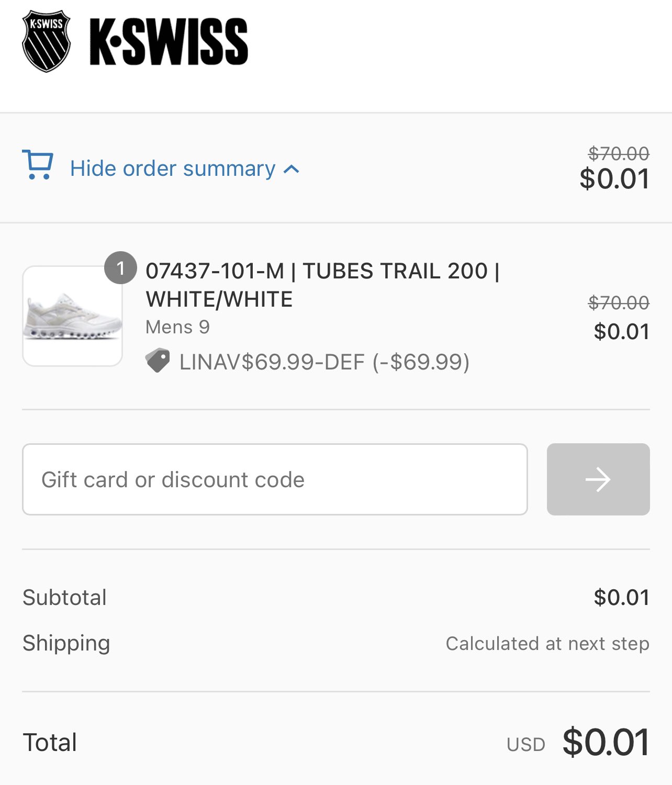Click the quantity badge showing 1
Screen dimensions: 672x785
click(120, 268)
